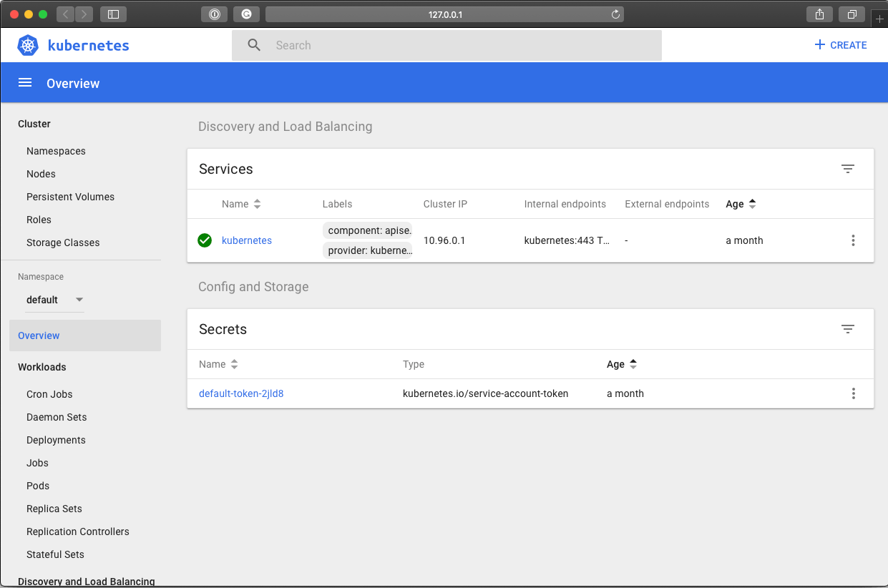Click Safari forward navigation arrow

click(x=84, y=14)
